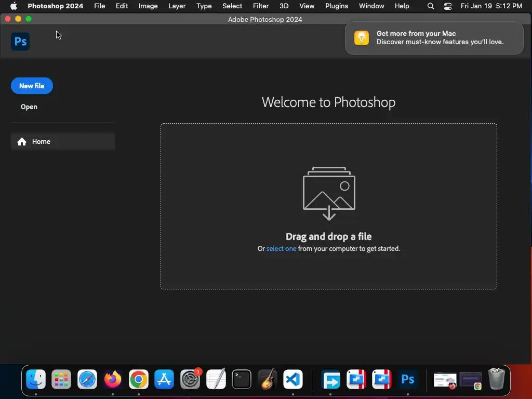Open the Layer menu
Image resolution: width=532 pixels, height=399 pixels.
(177, 6)
